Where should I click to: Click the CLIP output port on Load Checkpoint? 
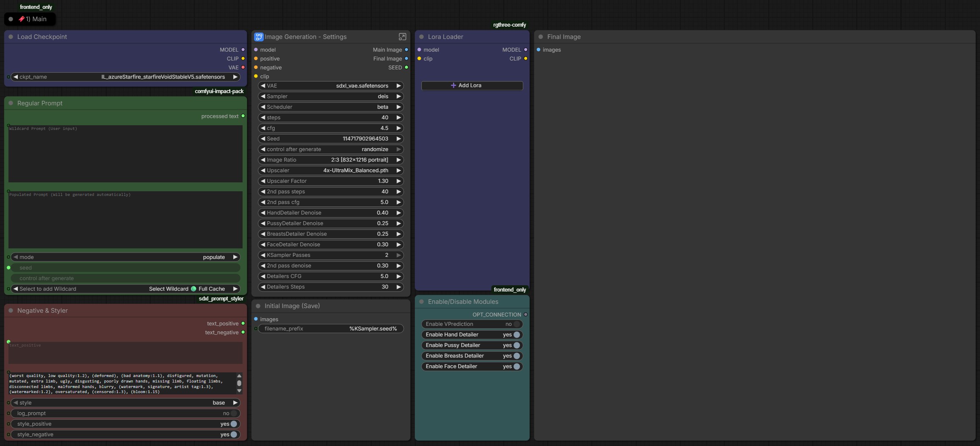243,58
